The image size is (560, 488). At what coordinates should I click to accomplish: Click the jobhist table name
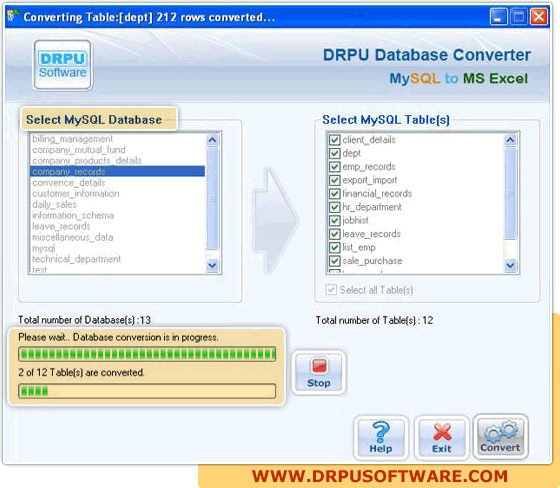pos(355,220)
